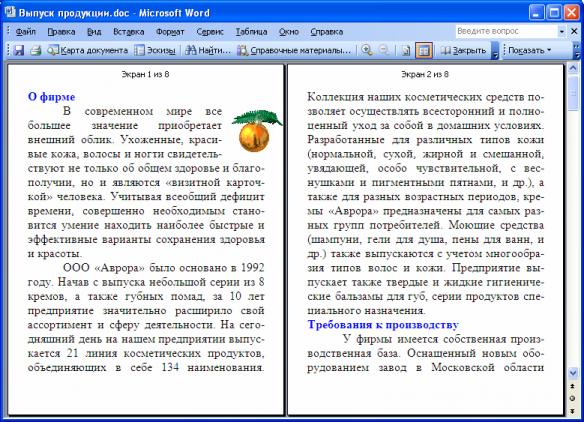The width and height of the screenshot is (584, 422).
Task: Open the Справка menu
Action: coord(327,32)
